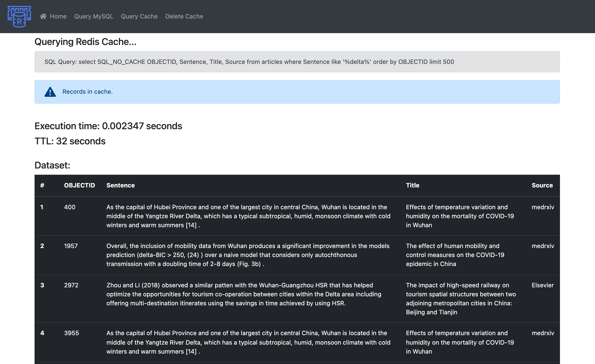595x364 pixels.
Task: Click the # column header
Action: point(42,186)
